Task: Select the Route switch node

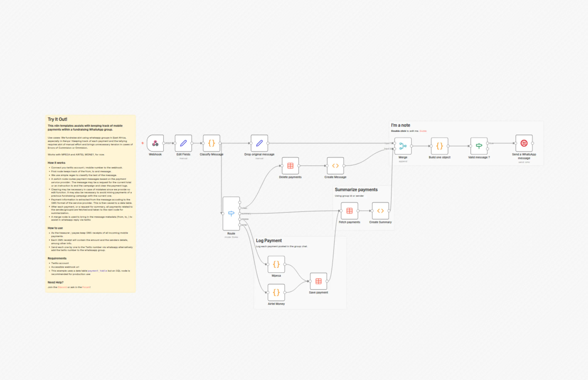Action: click(x=231, y=213)
